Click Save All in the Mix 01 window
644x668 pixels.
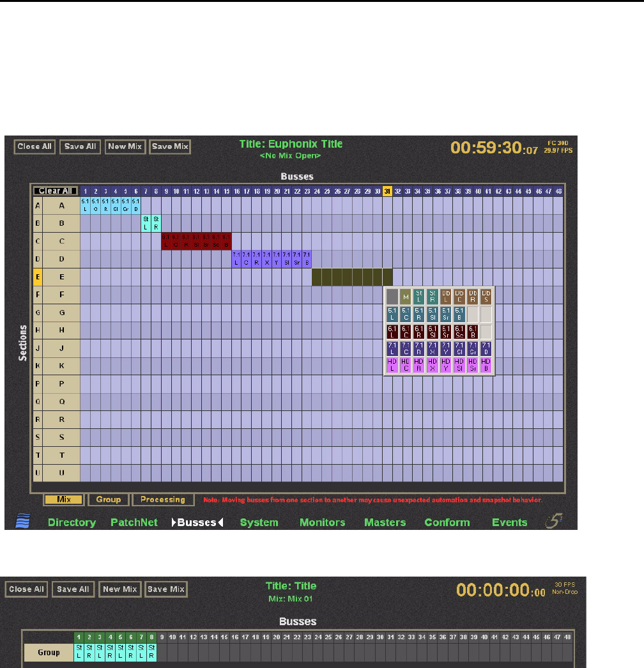[73, 589]
